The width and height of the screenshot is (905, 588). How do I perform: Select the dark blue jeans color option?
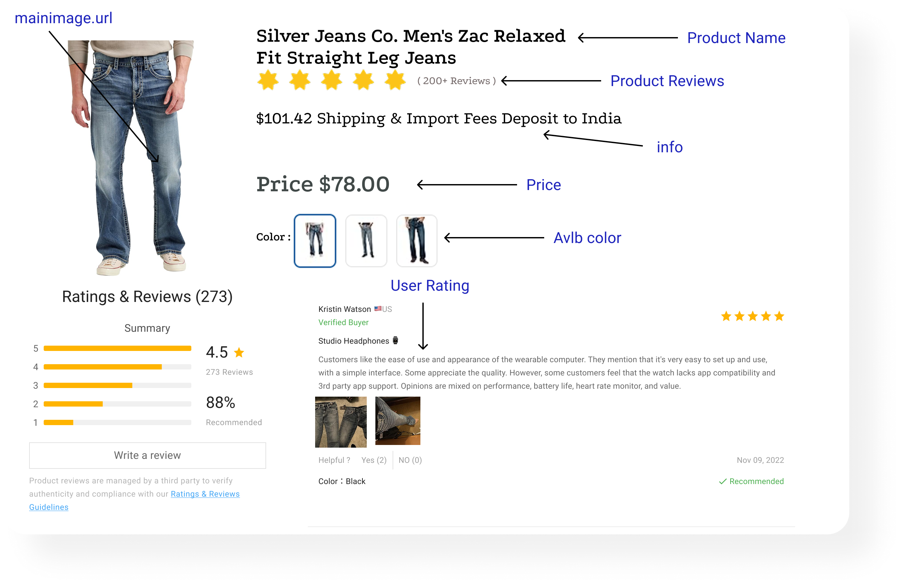[x=417, y=241]
